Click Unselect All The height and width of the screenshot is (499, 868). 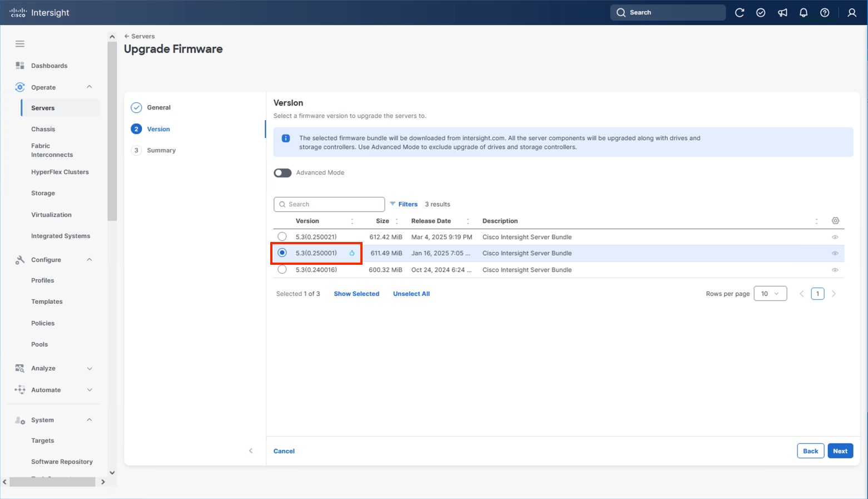click(x=411, y=293)
